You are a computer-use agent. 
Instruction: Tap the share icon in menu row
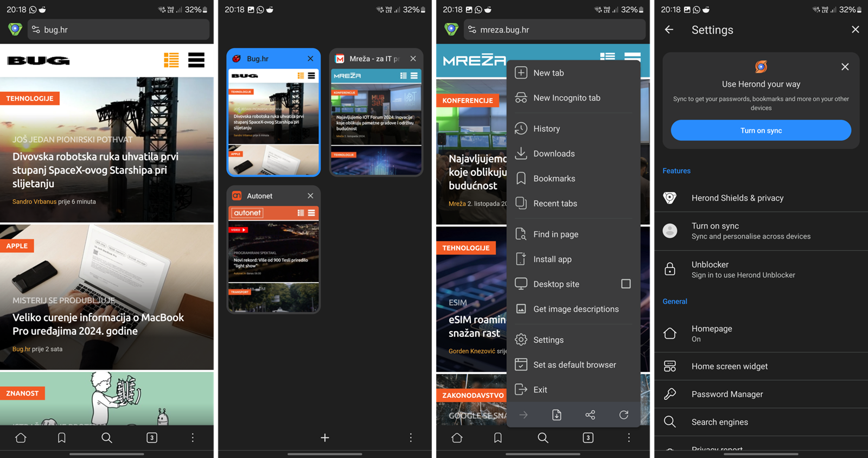click(x=590, y=415)
